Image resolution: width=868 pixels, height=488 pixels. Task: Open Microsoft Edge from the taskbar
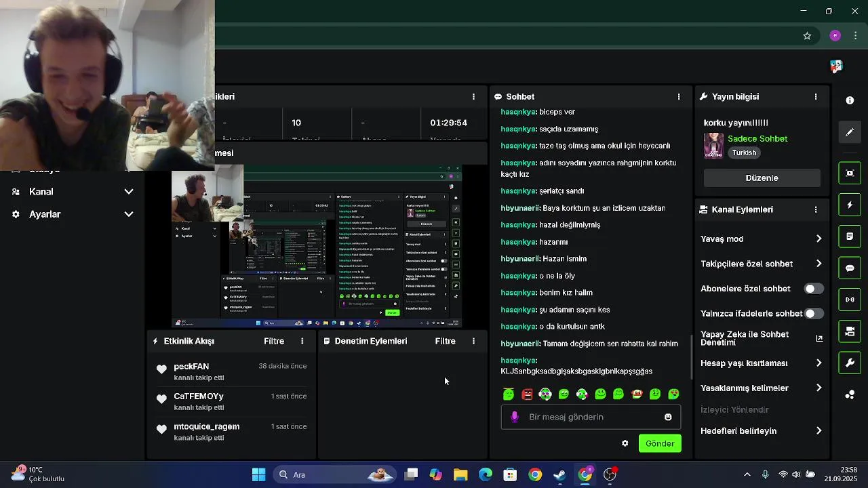pos(486,474)
